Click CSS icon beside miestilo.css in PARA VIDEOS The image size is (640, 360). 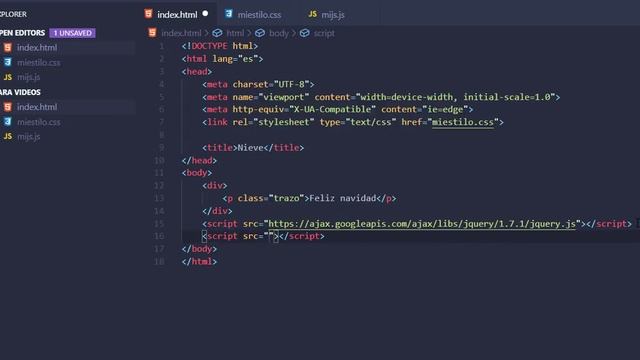tap(8, 122)
